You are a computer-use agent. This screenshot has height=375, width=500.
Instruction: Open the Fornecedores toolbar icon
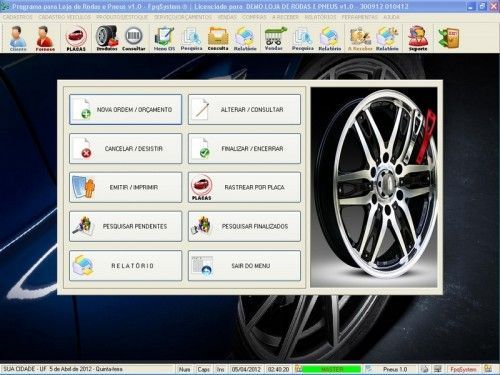[45, 38]
